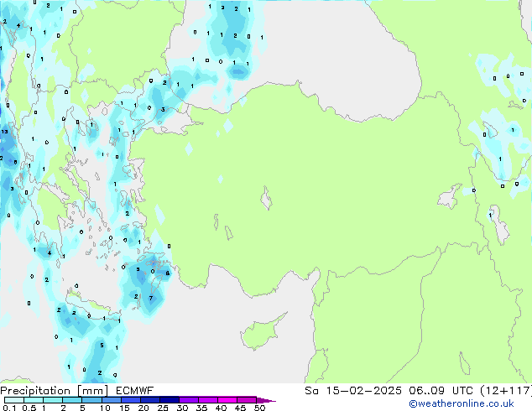
Task: Click legend scale label "10"
Action: (105, 408)
